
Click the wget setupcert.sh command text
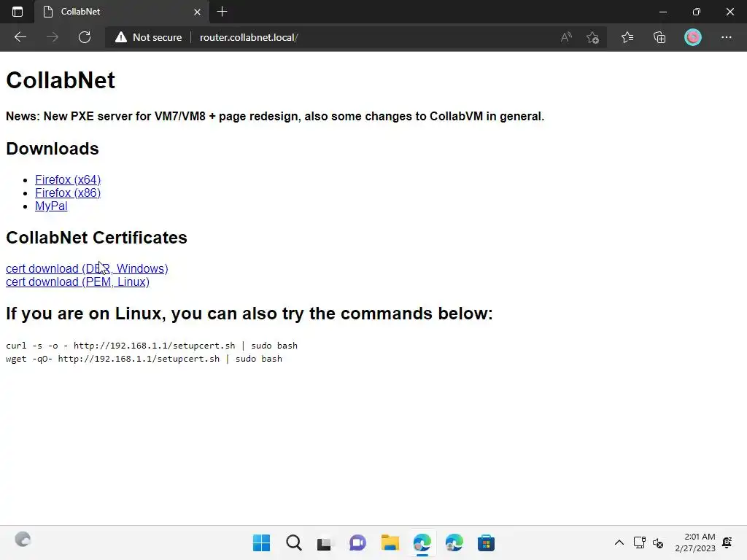(144, 359)
